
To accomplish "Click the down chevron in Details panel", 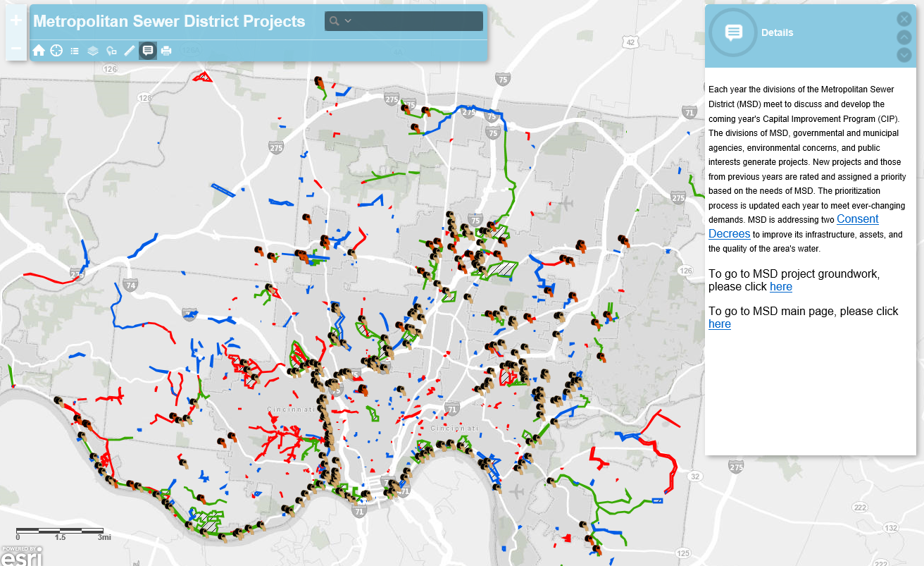I will (x=904, y=55).
